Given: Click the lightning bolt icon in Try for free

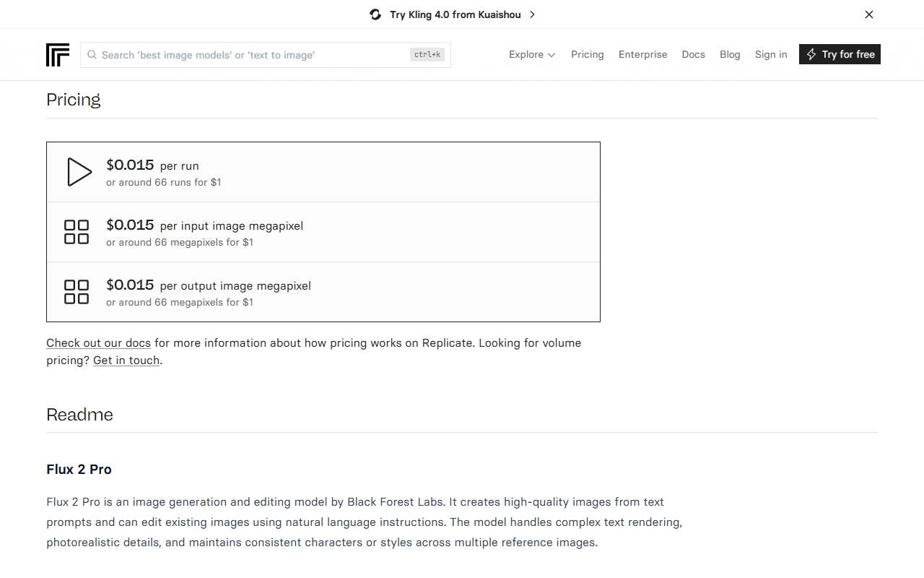Looking at the screenshot, I should (x=811, y=54).
